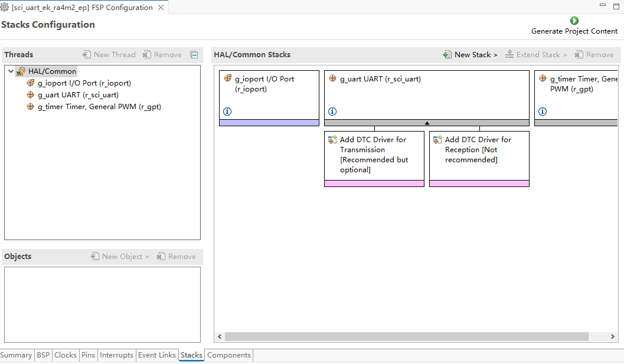Click the Remove button in the Threads panel
The height and width of the screenshot is (364, 624).
162,54
